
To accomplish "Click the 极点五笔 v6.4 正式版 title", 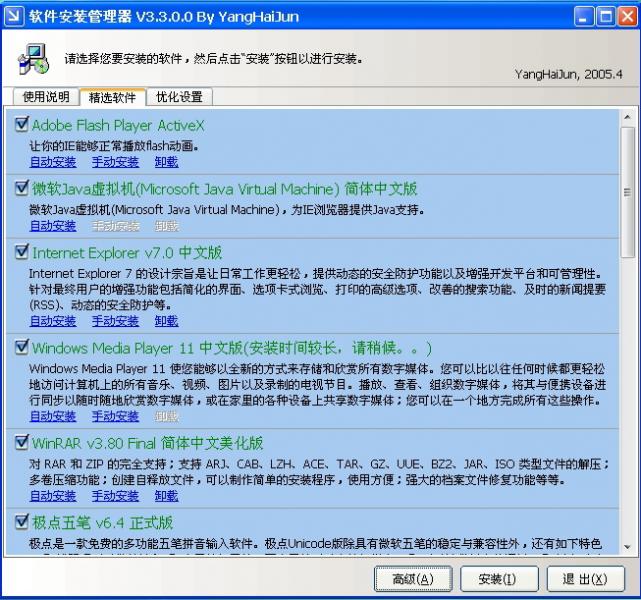I will pos(103,523).
